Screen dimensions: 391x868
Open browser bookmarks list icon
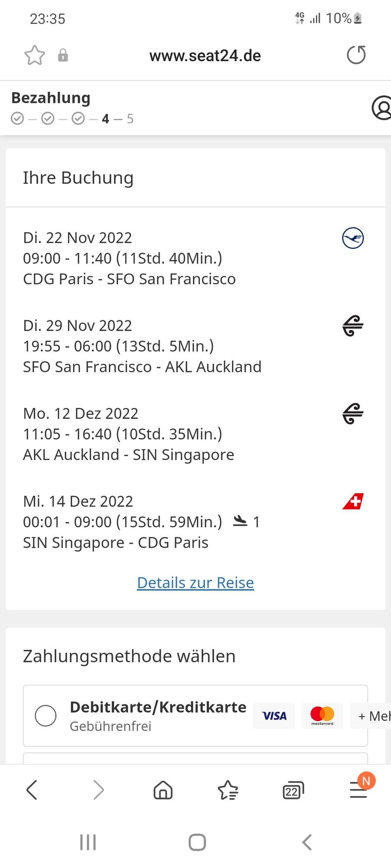tap(228, 790)
